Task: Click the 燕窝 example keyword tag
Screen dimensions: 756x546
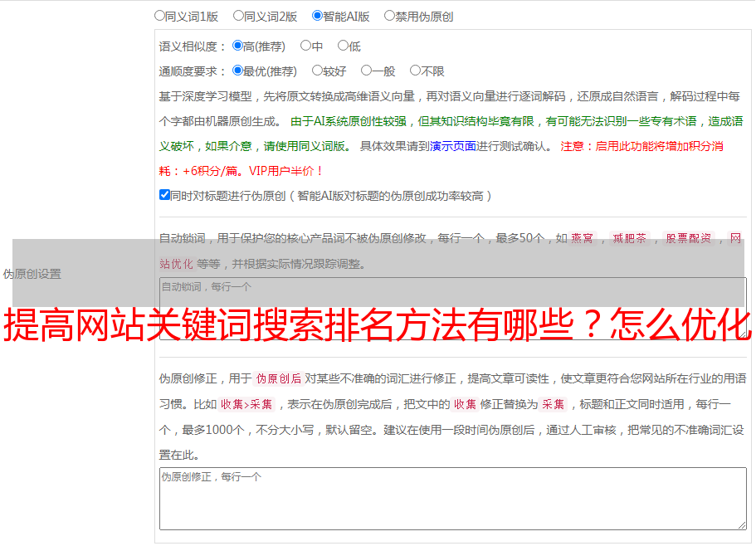Action: [x=582, y=238]
